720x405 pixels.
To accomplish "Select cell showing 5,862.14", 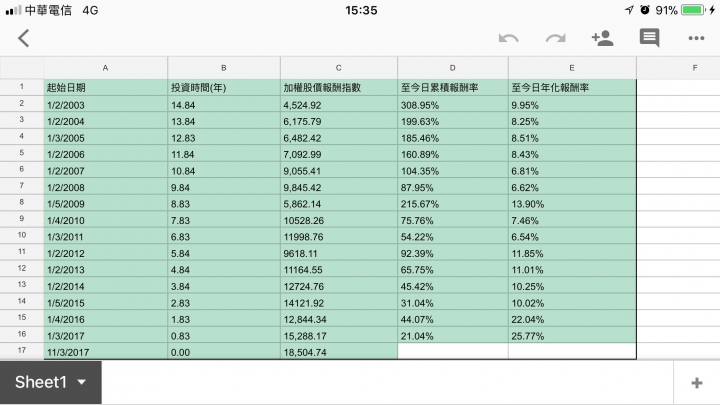I will [x=339, y=204].
